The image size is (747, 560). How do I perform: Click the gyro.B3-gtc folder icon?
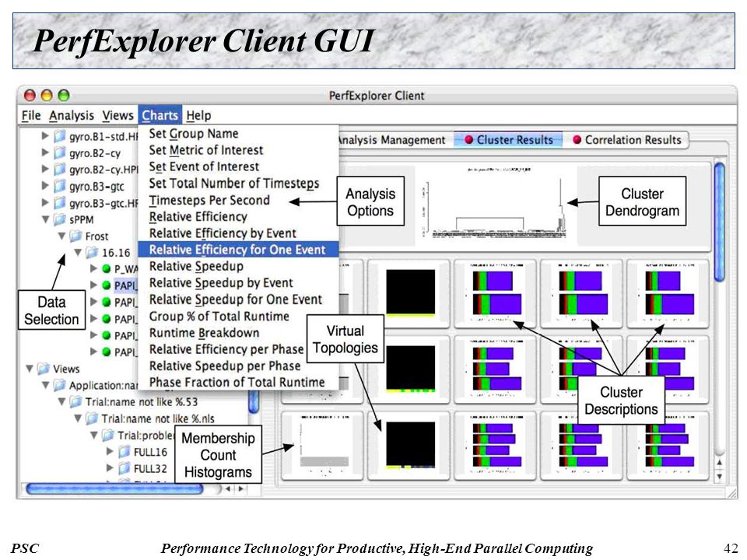(x=60, y=186)
